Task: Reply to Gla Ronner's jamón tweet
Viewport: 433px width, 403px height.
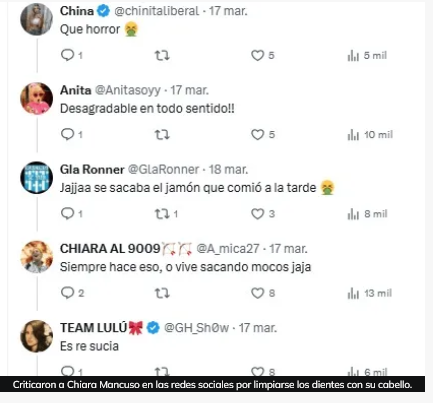Action: [71, 213]
